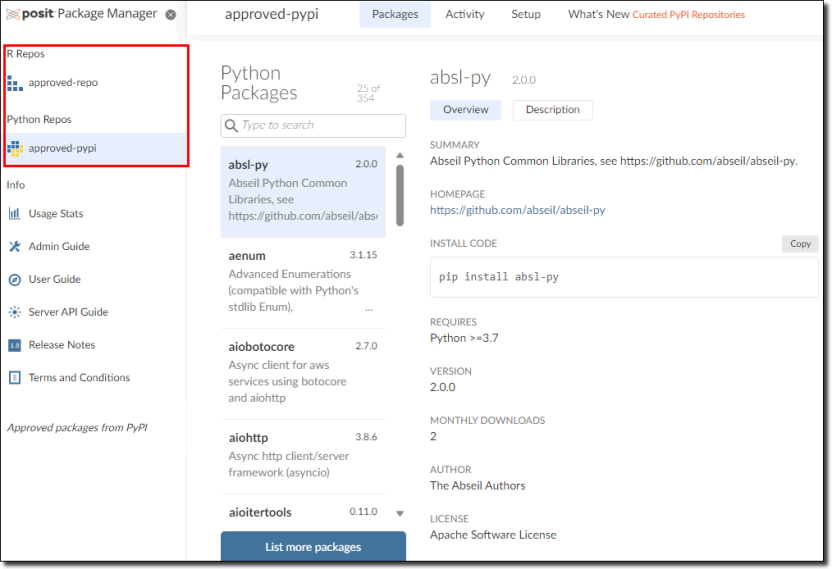Close the sidebar using the X icon
This screenshot has width=832, height=569.
pos(170,15)
